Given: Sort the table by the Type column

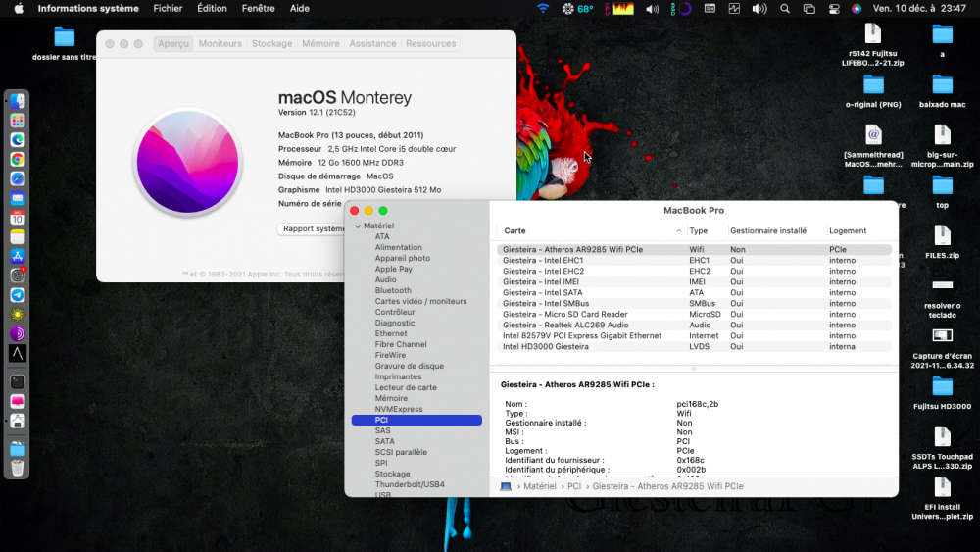Looking at the screenshot, I should pos(698,230).
